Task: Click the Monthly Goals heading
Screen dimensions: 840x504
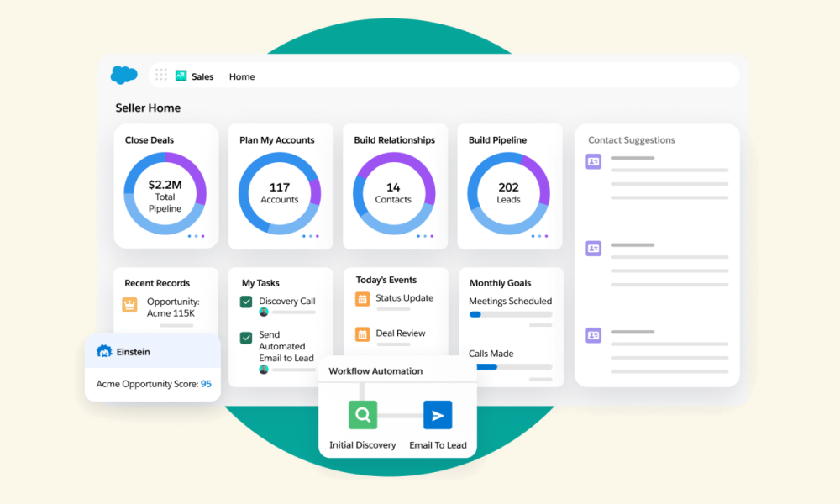Action: (501, 283)
